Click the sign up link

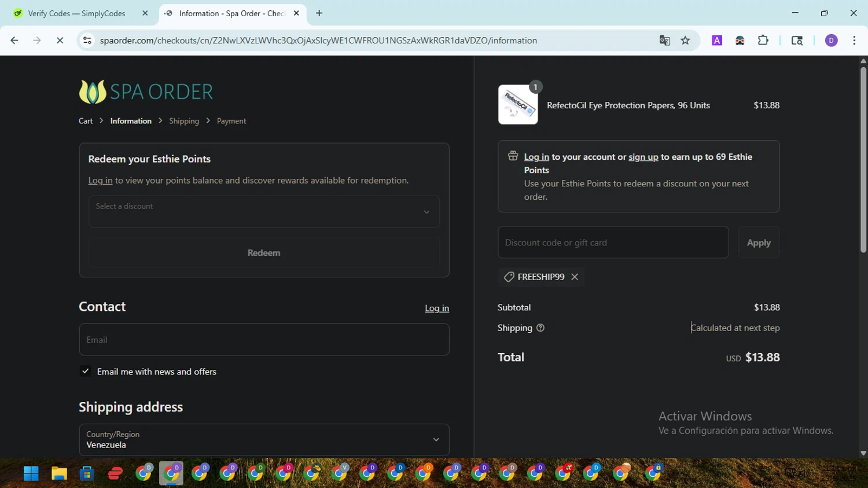click(x=643, y=157)
